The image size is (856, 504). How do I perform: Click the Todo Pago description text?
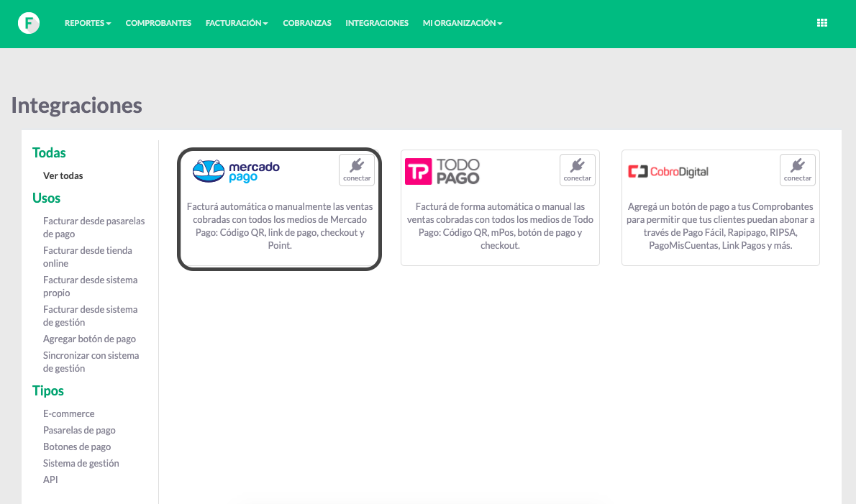click(x=500, y=226)
